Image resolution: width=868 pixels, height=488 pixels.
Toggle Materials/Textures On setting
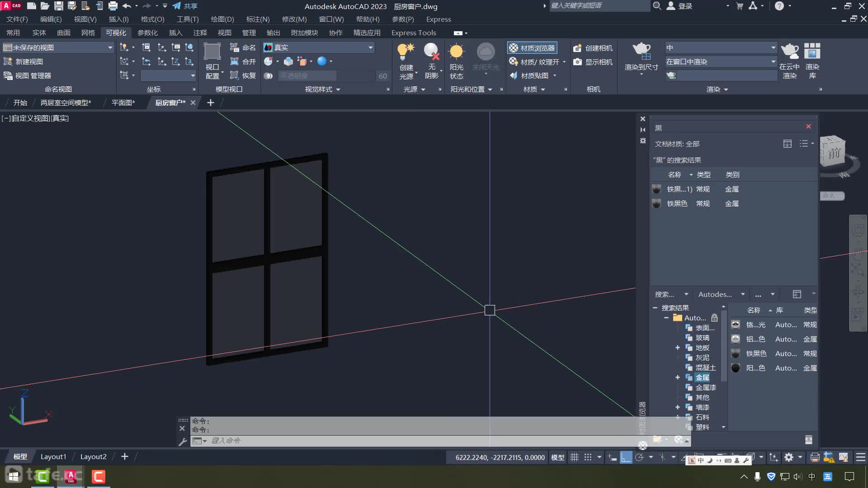coord(535,62)
